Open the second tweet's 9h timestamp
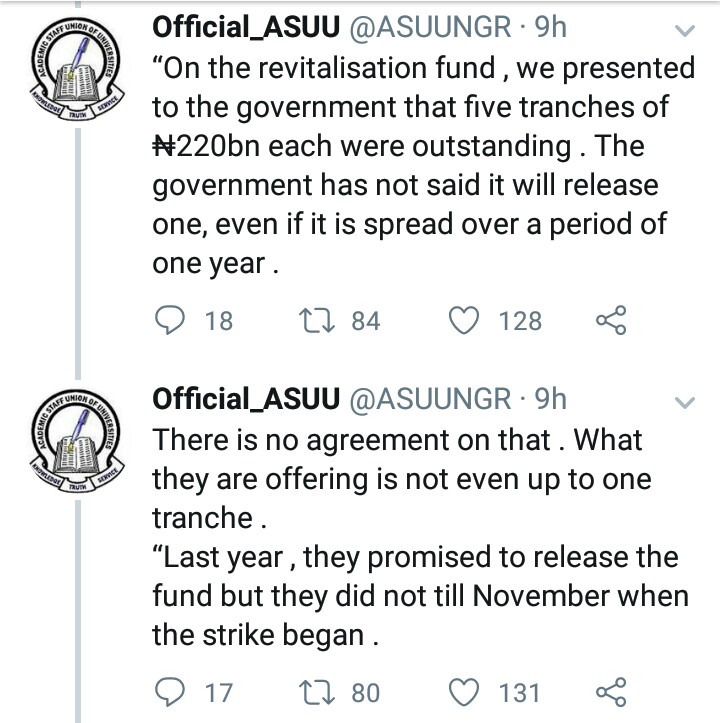The width and height of the screenshot is (720, 723). click(x=550, y=398)
